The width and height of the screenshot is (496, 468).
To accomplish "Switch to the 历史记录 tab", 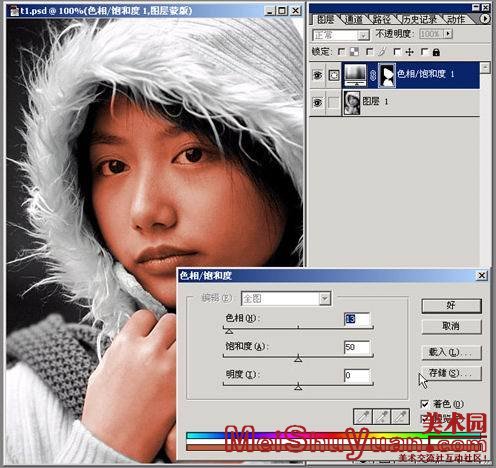I will click(420, 19).
